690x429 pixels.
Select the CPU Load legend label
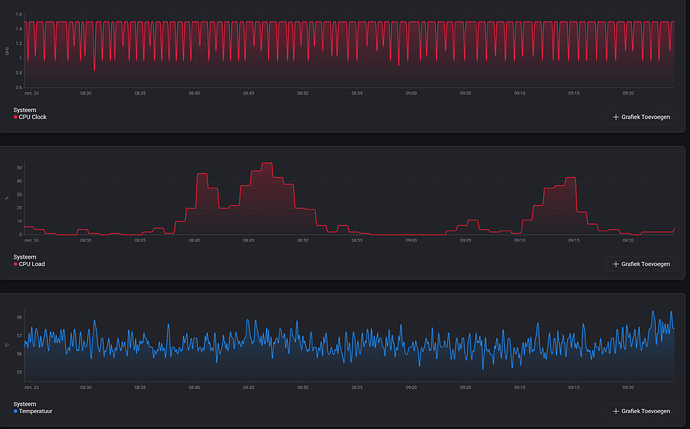point(32,264)
